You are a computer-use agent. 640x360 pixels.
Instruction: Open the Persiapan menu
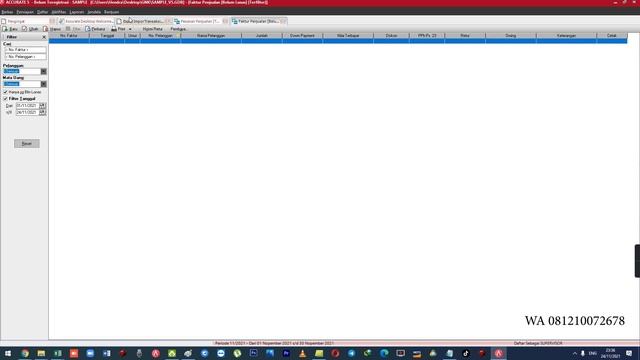25,12
